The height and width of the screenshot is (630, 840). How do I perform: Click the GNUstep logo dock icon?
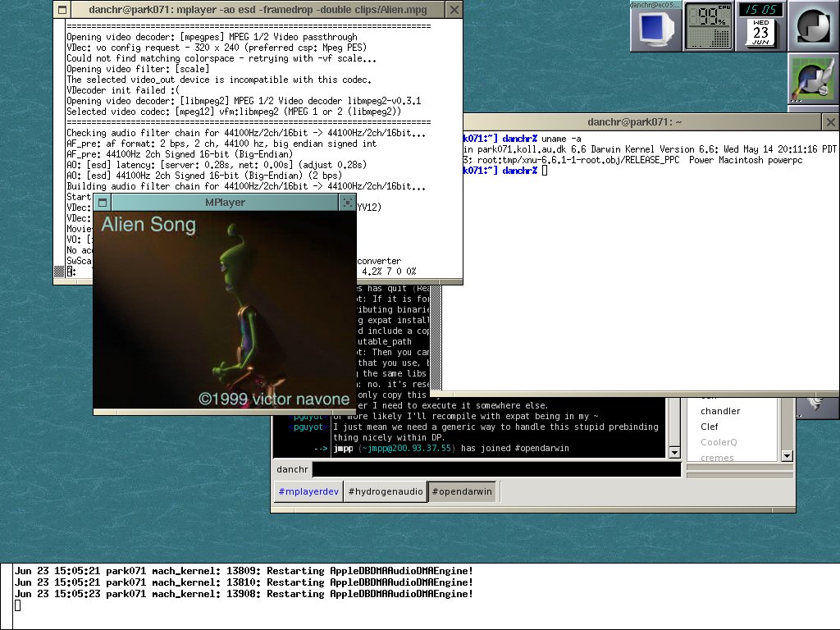[x=813, y=26]
